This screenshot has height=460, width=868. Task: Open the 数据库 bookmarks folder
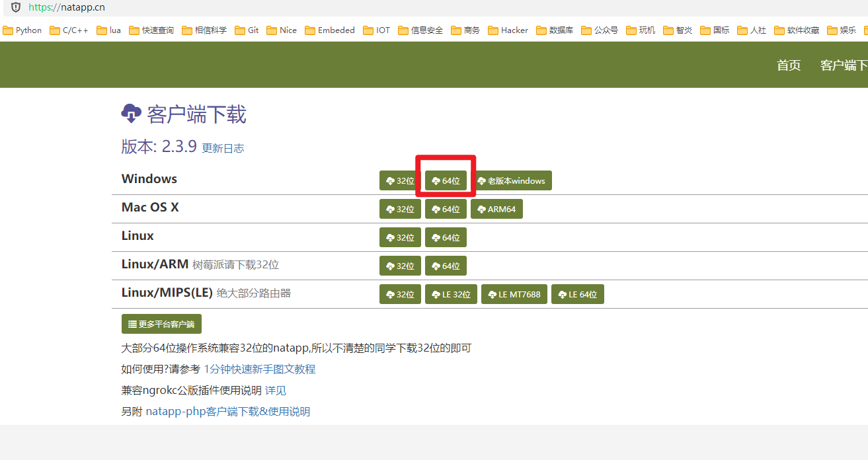click(555, 30)
